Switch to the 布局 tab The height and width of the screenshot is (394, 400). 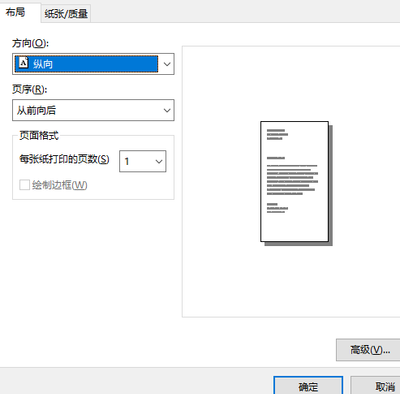tap(16, 12)
